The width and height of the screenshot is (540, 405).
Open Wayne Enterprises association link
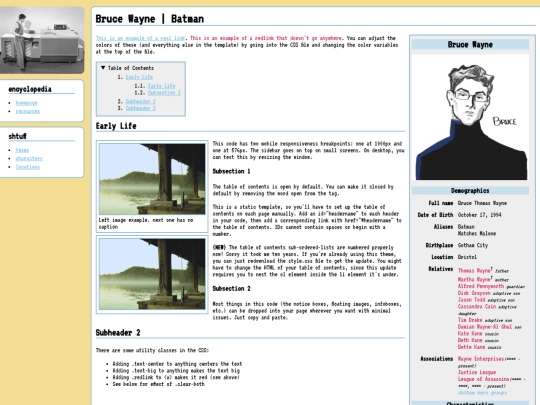pyautogui.click(x=481, y=359)
